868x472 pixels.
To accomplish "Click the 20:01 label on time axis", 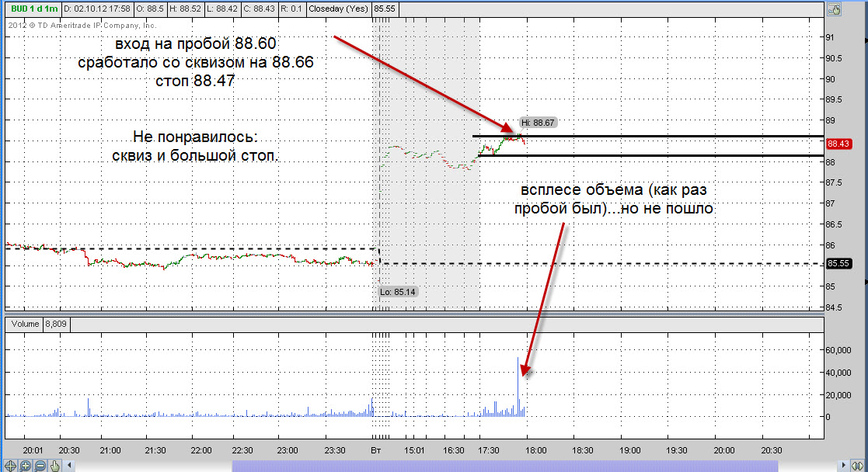I will point(33,450).
